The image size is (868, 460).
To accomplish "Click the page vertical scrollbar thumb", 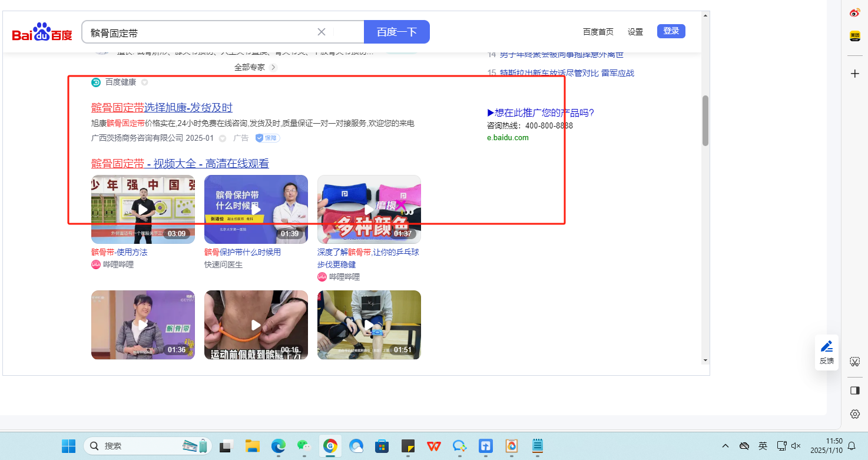I will tap(705, 121).
